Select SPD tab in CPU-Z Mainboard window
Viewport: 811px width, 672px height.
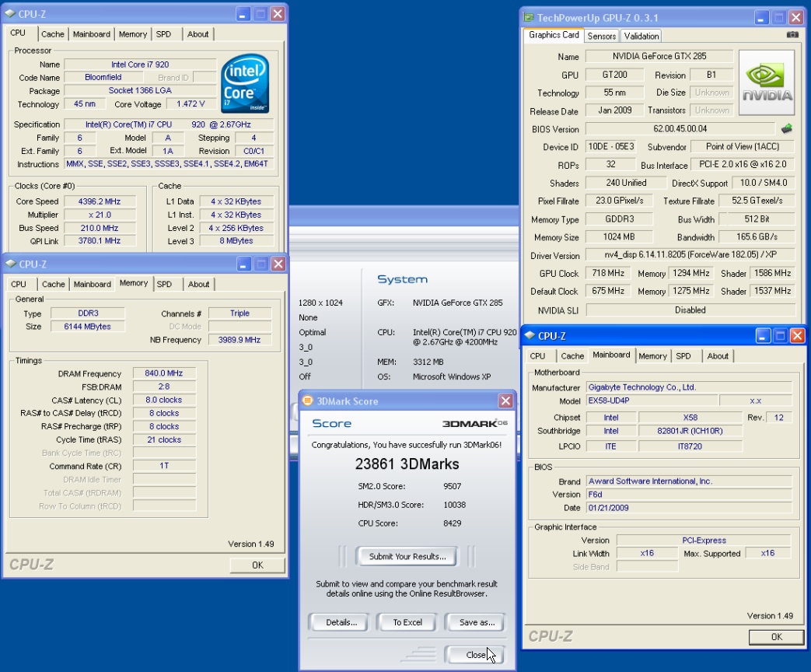point(683,356)
